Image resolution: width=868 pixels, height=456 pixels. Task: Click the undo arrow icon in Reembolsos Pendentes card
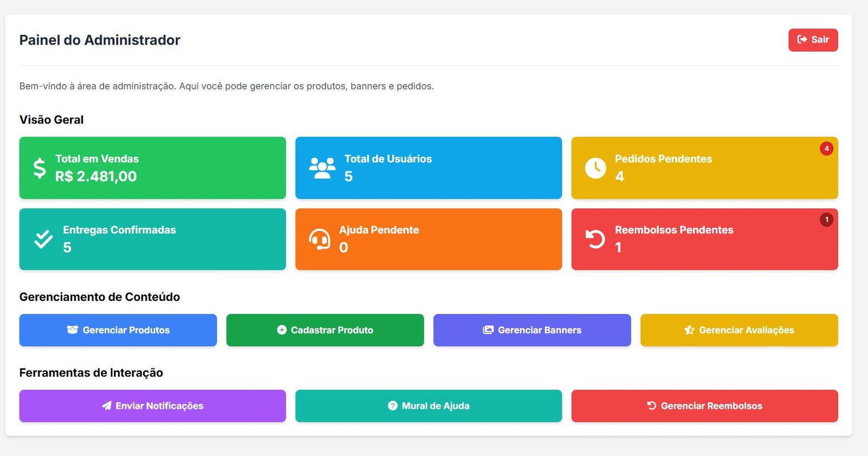595,239
